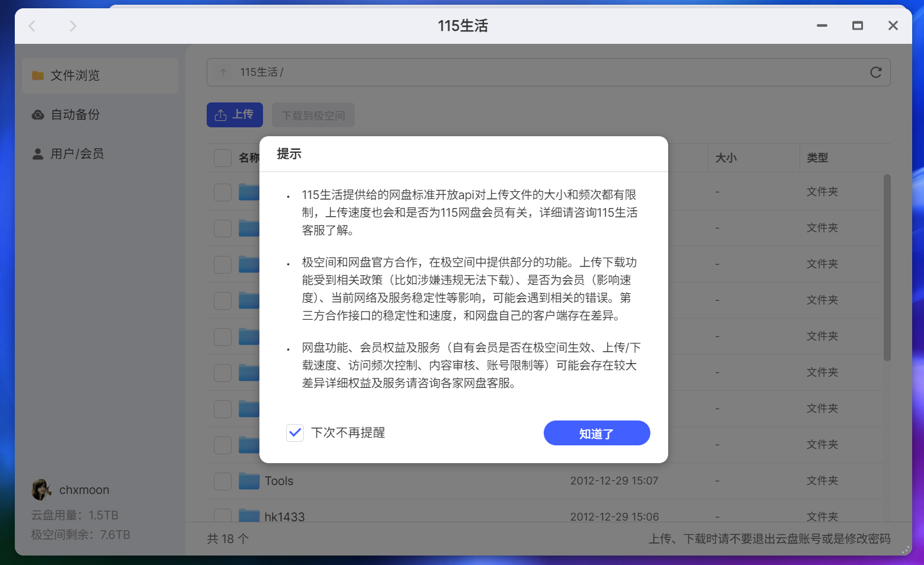Image resolution: width=924 pixels, height=565 pixels.
Task: Go up one directory via arrow icon
Action: [223, 72]
